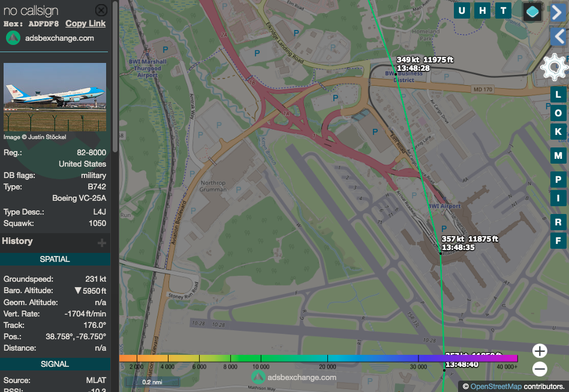
Task: Open the settings gear on the map
Action: [x=554, y=67]
